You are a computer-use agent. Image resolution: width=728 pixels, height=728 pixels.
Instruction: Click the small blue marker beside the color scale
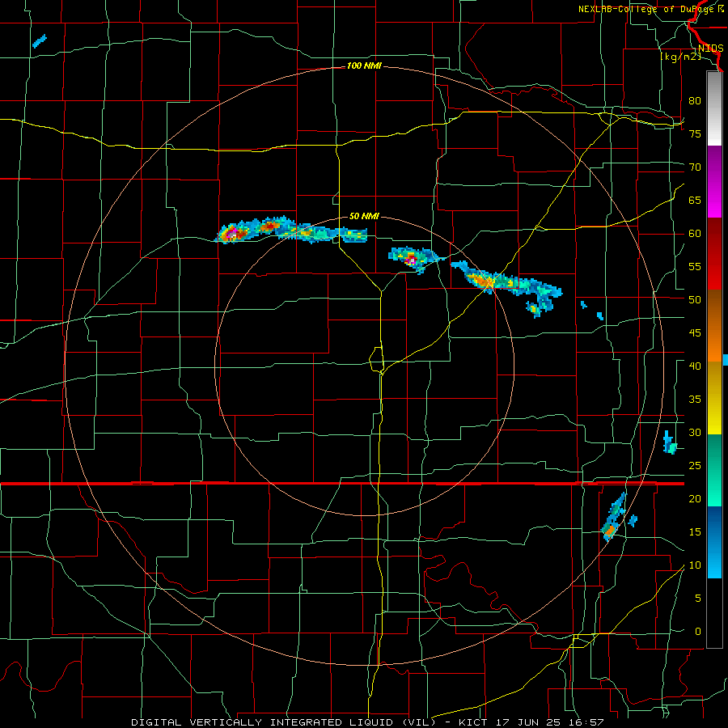726,359
